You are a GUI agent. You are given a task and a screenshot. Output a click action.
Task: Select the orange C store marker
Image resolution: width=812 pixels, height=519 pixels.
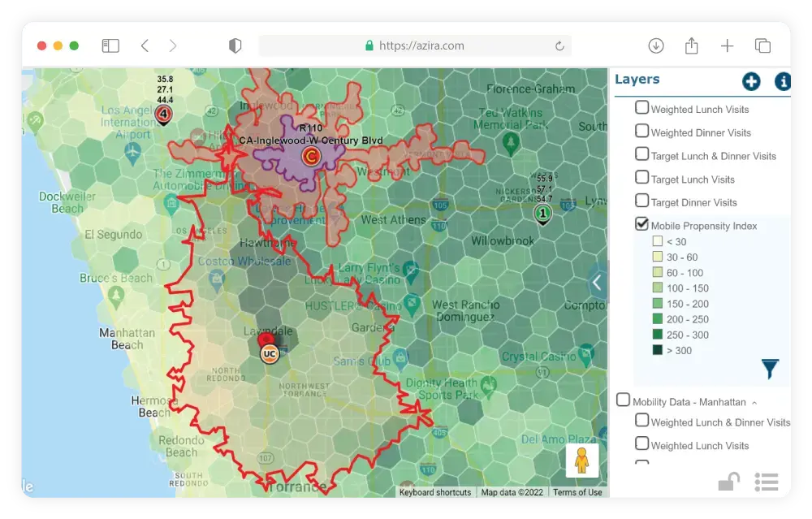coord(309,155)
